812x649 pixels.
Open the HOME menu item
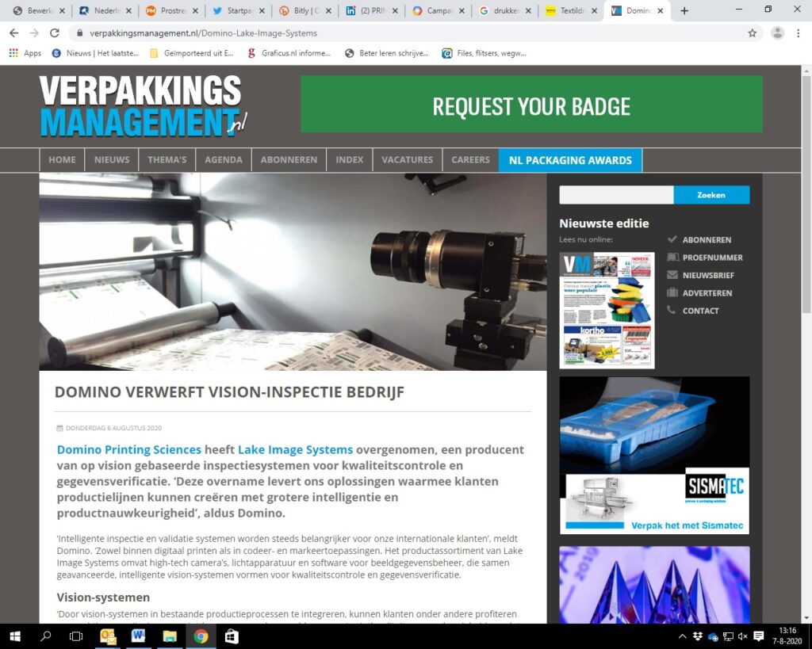tap(62, 160)
